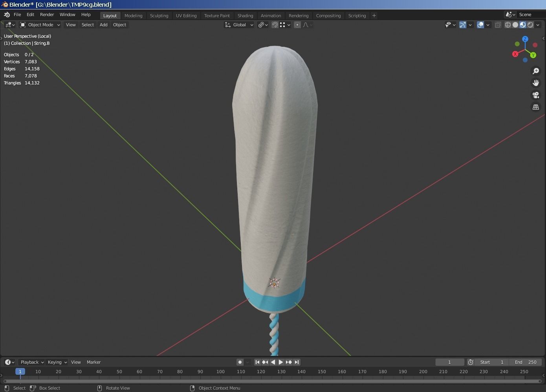Open the Global transform orientation dropdown
The height and width of the screenshot is (392, 546).
(x=239, y=25)
